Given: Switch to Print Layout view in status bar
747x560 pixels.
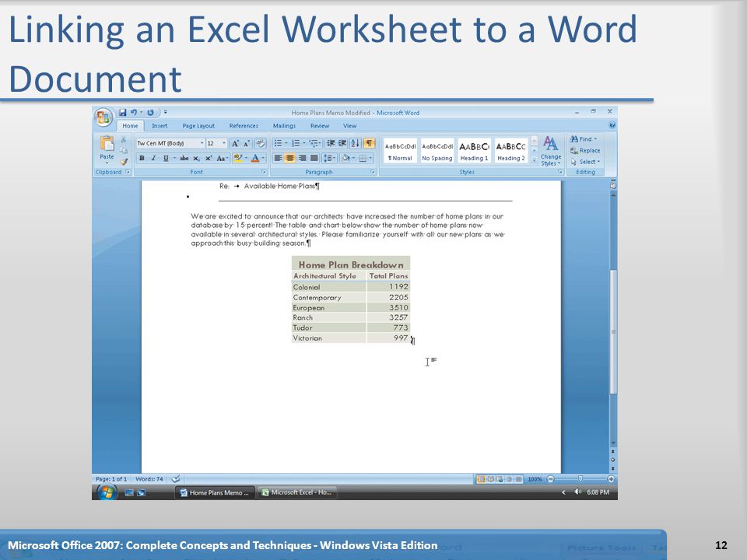Looking at the screenshot, I should coord(481,479).
